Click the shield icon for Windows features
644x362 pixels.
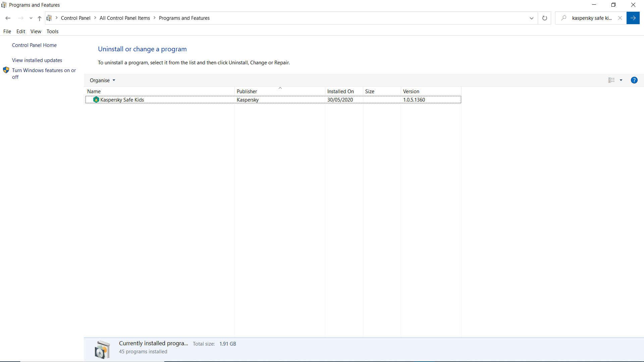(x=6, y=70)
